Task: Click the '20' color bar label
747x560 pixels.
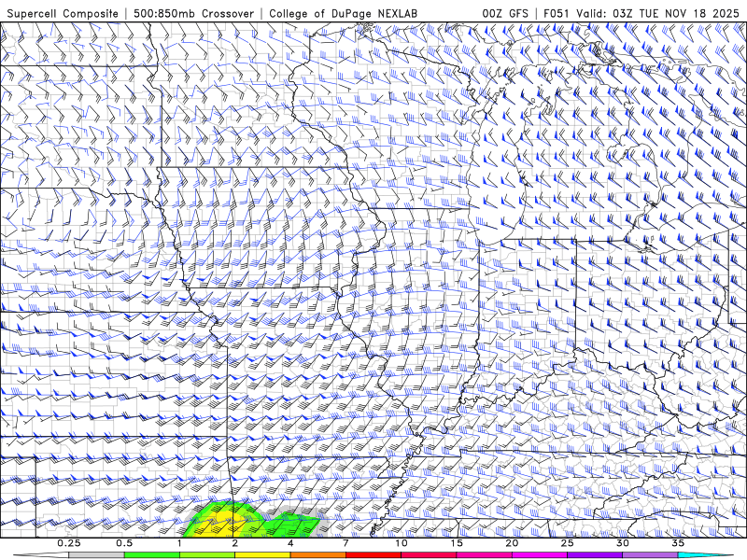Action: click(x=512, y=543)
